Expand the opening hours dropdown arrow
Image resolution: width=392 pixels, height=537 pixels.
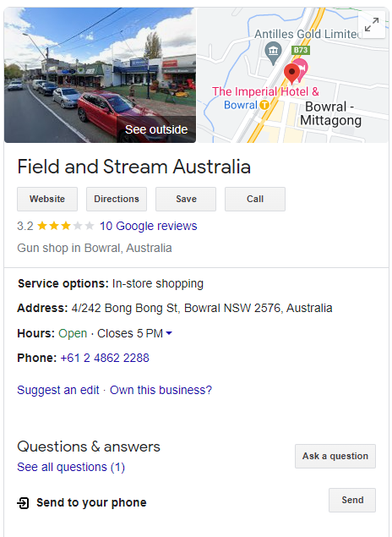point(169,333)
